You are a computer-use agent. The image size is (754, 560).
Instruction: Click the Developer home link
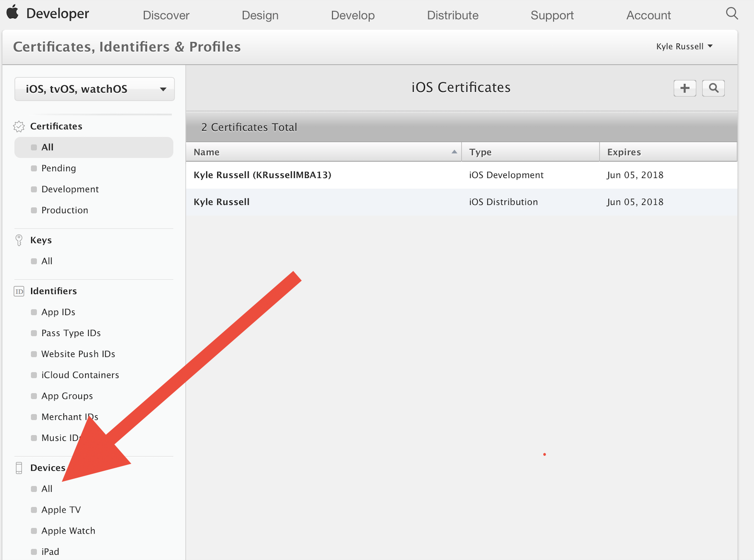click(x=58, y=14)
